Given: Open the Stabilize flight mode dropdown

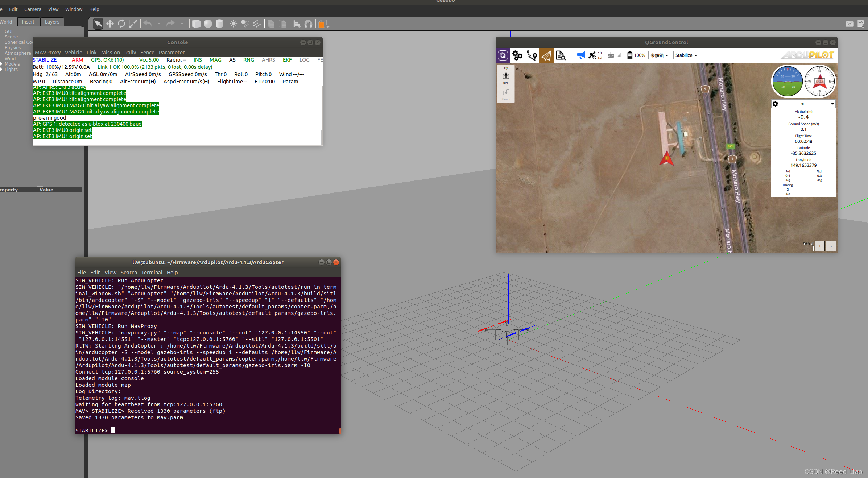Looking at the screenshot, I should click(x=686, y=55).
